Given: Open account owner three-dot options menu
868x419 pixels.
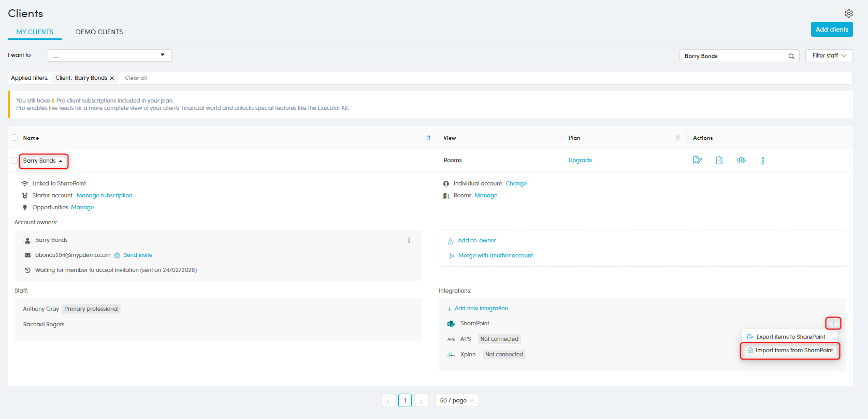Looking at the screenshot, I should point(409,240).
